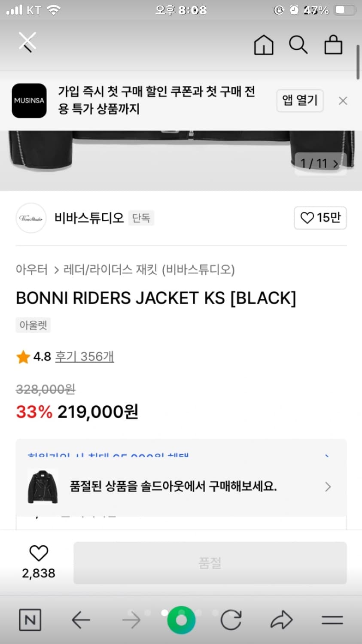Image resolution: width=362 pixels, height=644 pixels.
Task: Open the browser hamburger menu
Action: click(x=332, y=620)
